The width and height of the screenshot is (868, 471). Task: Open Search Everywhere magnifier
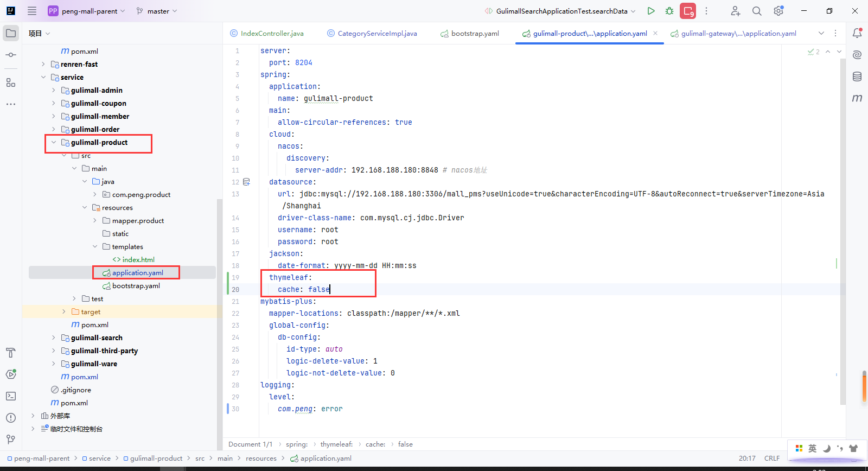coord(757,11)
